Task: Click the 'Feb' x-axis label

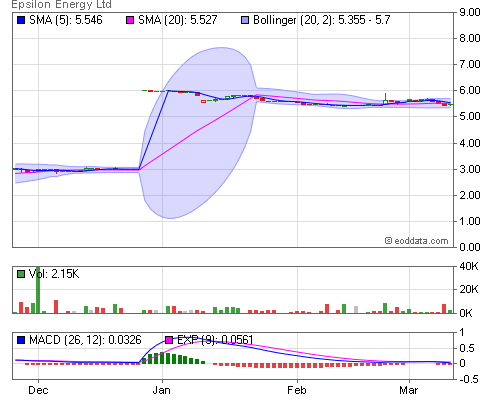Action: click(297, 390)
